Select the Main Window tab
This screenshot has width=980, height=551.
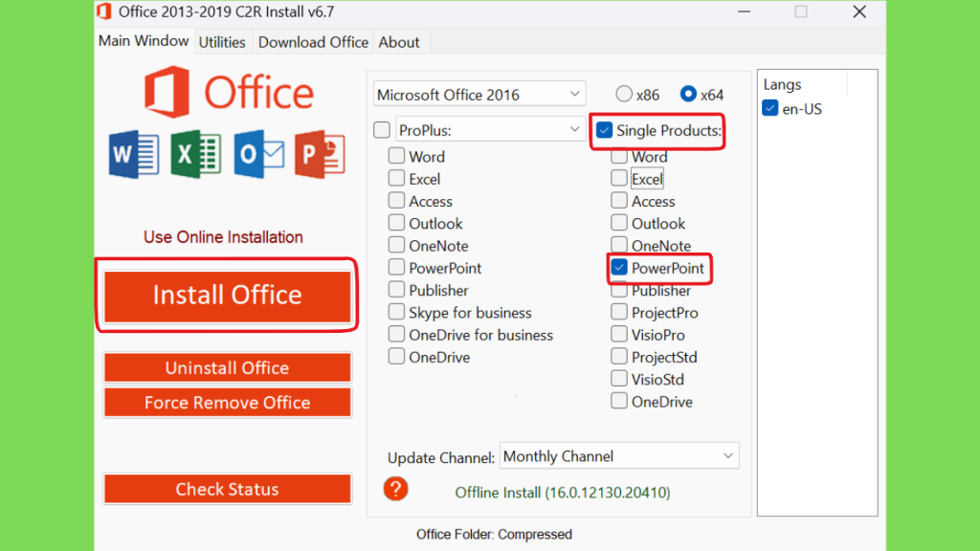(x=144, y=40)
